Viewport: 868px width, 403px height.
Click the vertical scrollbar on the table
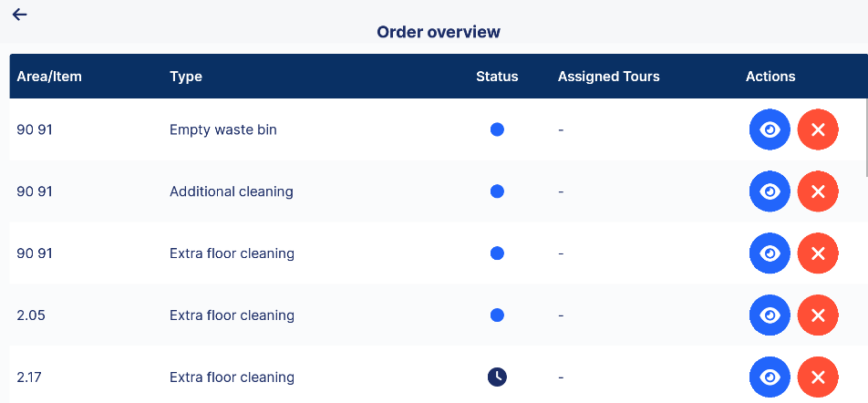866,138
